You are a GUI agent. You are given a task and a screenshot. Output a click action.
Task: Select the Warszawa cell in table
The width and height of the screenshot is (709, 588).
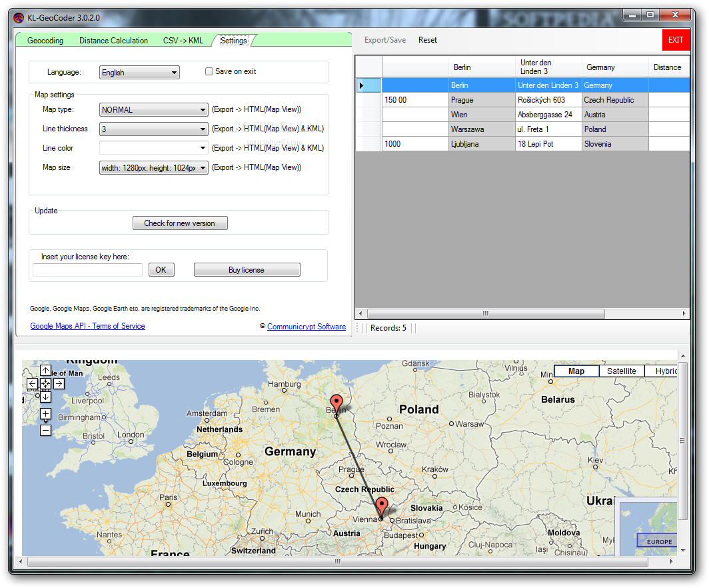click(x=482, y=129)
